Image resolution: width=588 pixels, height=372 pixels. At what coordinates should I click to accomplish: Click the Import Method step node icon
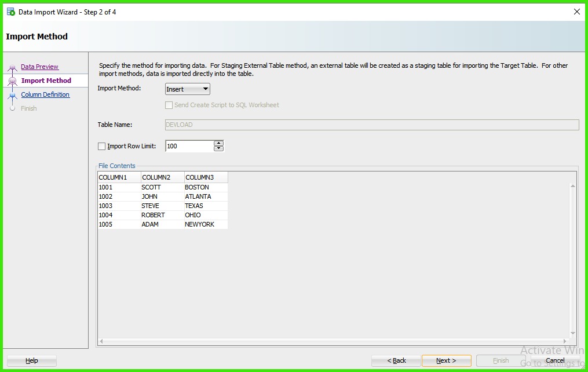12,81
